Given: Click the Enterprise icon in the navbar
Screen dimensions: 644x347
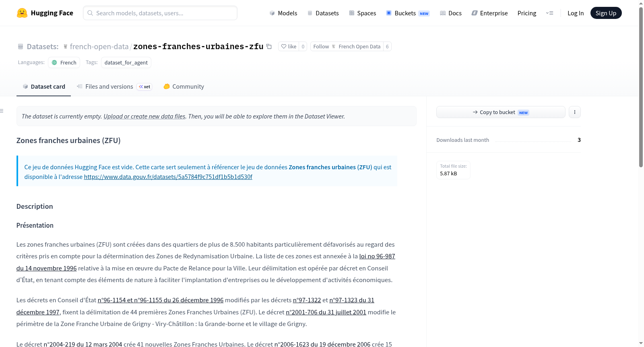Looking at the screenshot, I should point(475,13).
